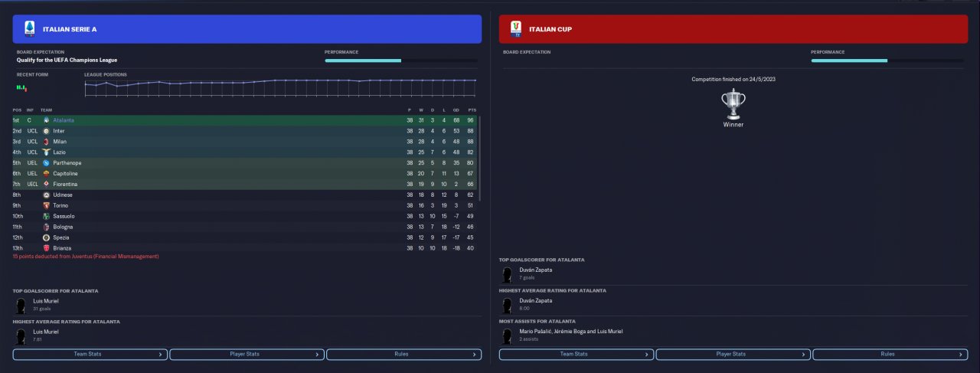Click the Juventus points deduction note
This screenshot has height=373, width=980.
click(x=86, y=257)
